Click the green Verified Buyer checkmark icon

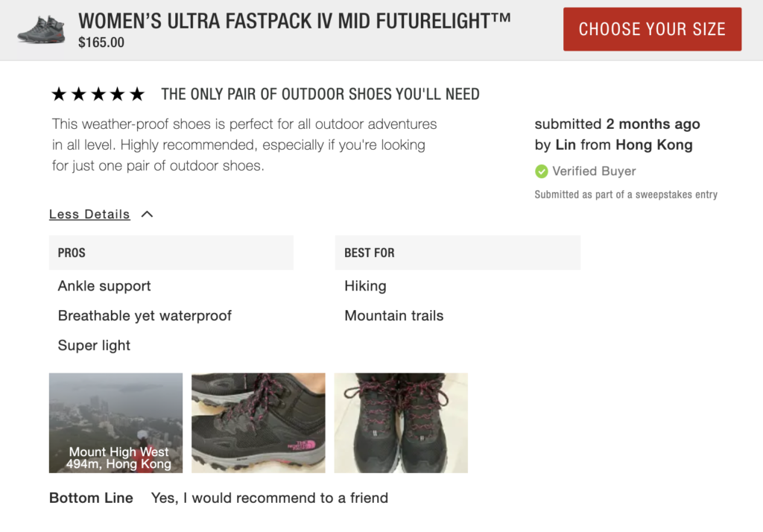[542, 171]
